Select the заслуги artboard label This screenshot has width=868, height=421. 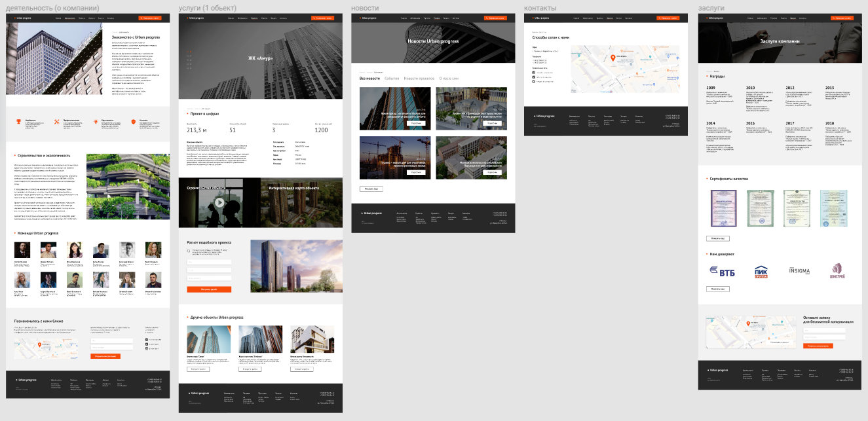(x=711, y=7)
